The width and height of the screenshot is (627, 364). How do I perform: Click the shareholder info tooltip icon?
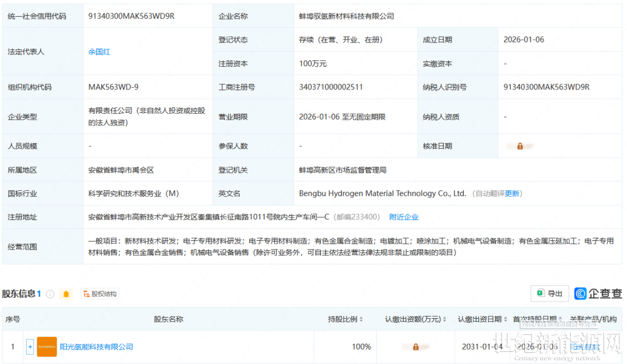click(50, 294)
